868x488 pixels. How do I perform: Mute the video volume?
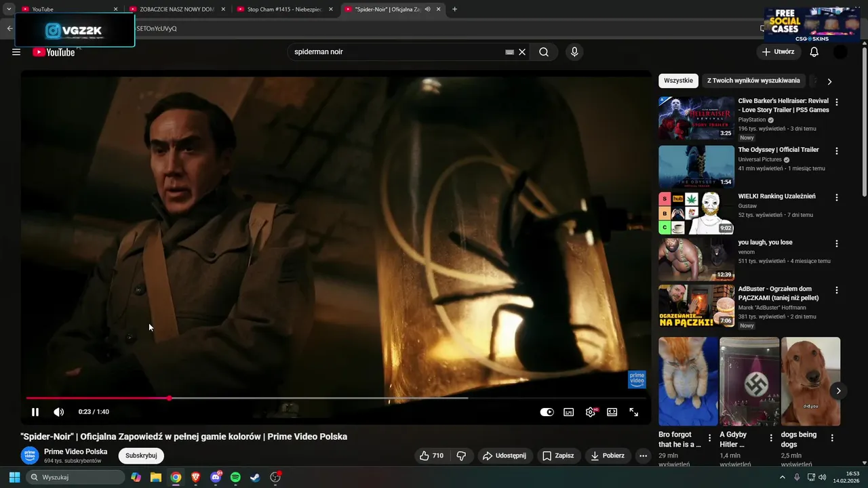point(59,412)
